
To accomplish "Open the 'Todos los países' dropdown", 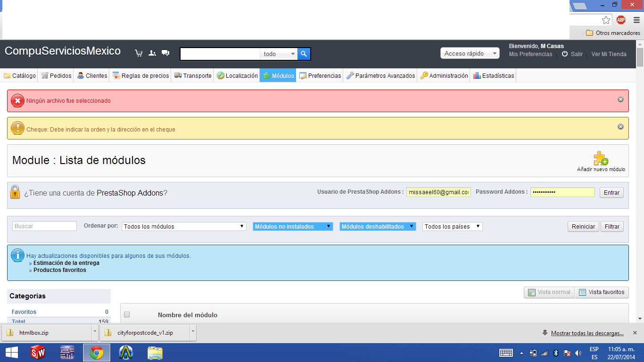I will tap(453, 226).
